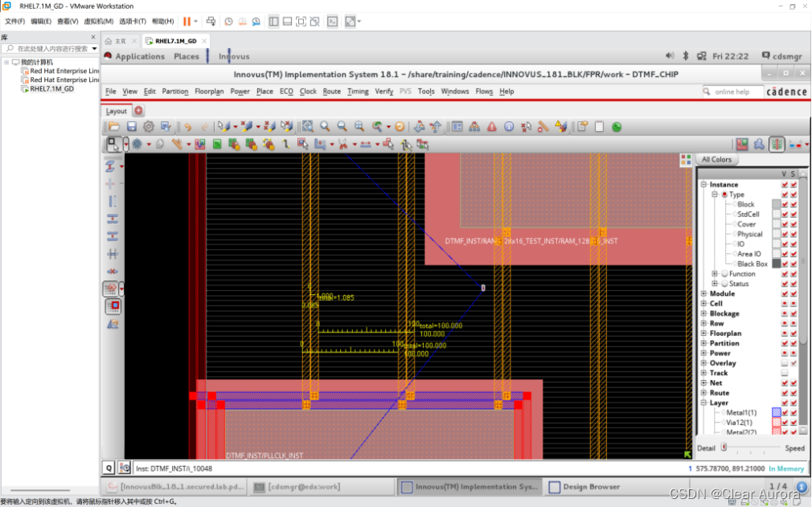Image resolution: width=812 pixels, height=507 pixels.
Task: Click the Detail to Speed slider handle
Action: click(724, 448)
